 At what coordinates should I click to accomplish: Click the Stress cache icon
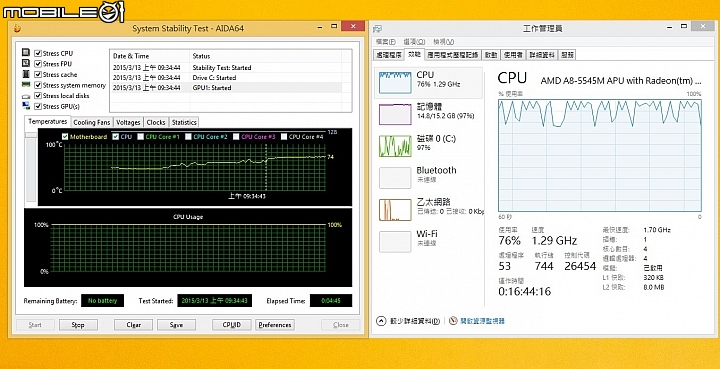26,74
